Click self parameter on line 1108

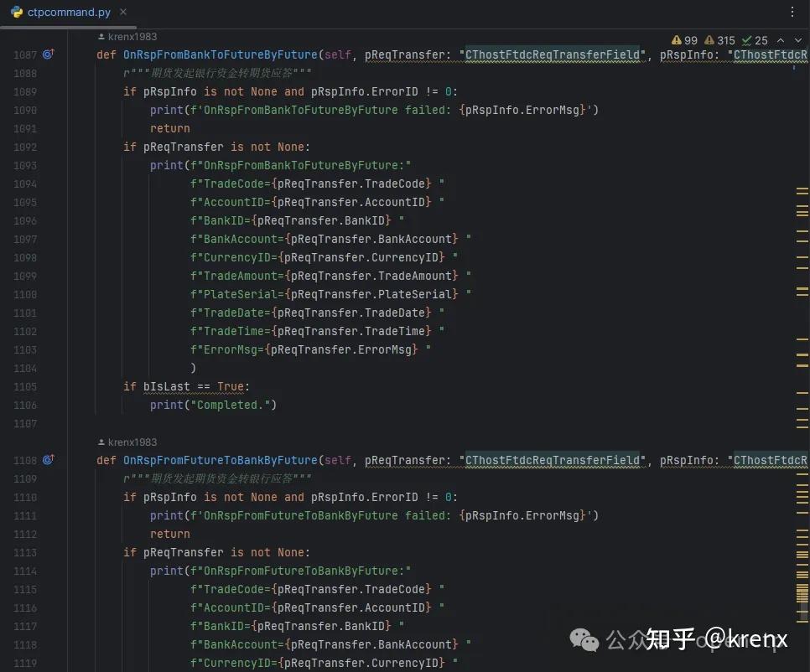click(337, 460)
